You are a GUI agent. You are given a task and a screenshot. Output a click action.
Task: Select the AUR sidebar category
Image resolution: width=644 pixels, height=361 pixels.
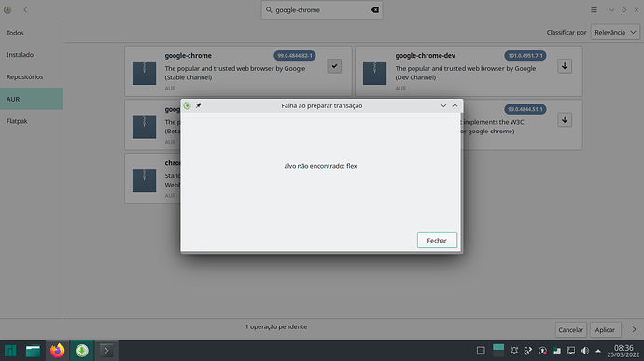[31, 99]
